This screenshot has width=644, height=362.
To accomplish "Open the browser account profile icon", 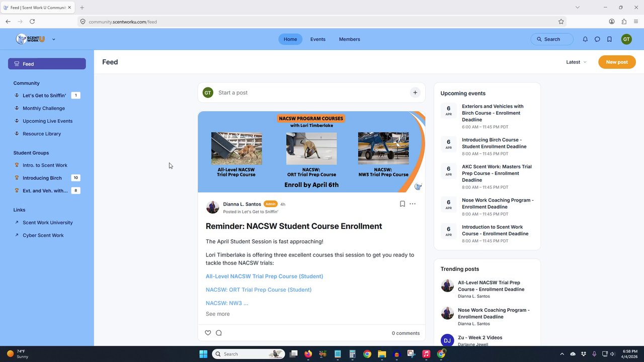I will [x=612, y=22].
